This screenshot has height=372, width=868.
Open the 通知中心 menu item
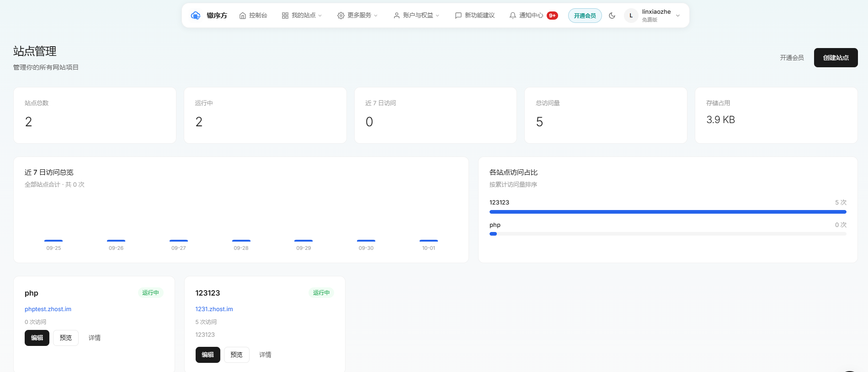[x=533, y=16]
